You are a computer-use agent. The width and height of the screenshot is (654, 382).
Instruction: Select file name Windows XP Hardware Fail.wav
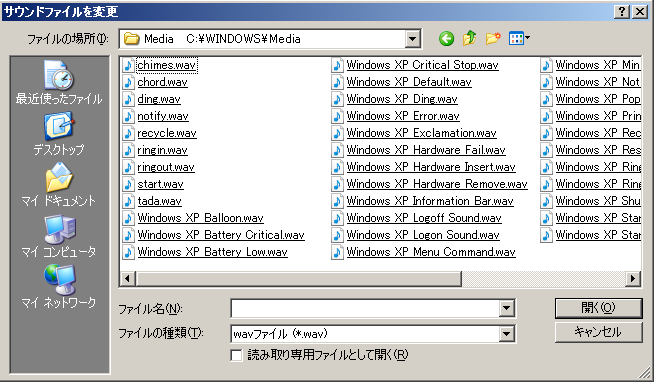click(x=426, y=150)
